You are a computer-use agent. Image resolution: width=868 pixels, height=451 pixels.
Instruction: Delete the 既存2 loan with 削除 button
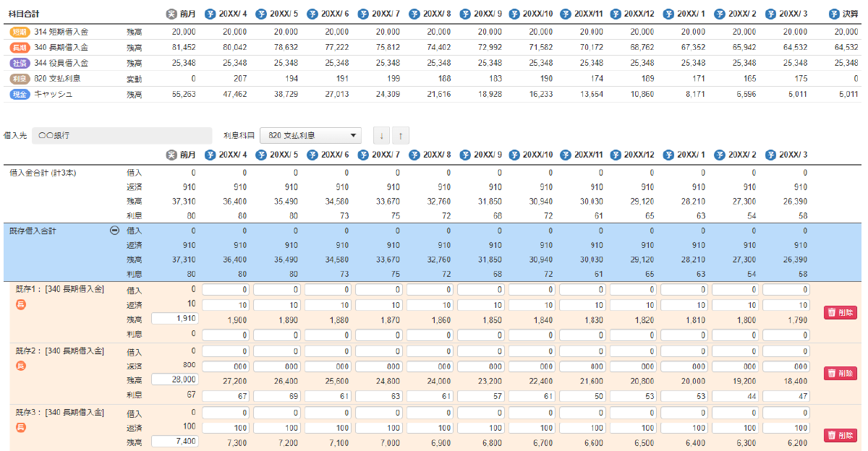tap(841, 374)
